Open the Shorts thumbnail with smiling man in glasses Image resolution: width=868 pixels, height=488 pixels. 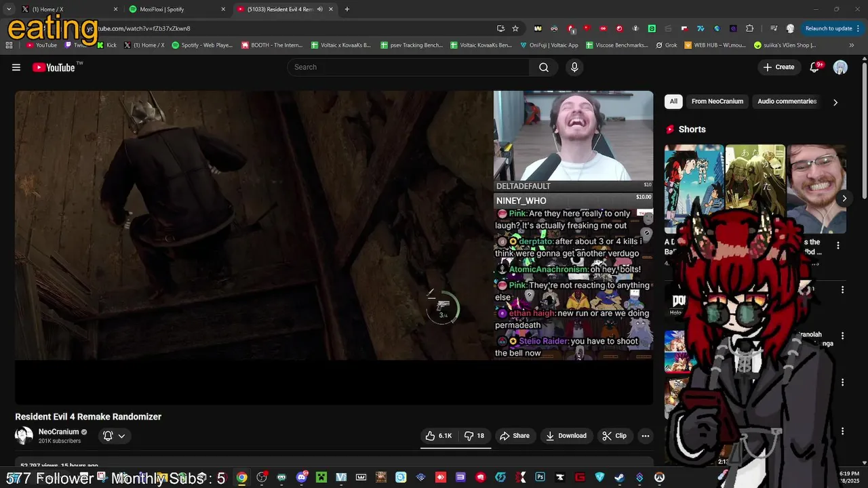[x=816, y=189]
